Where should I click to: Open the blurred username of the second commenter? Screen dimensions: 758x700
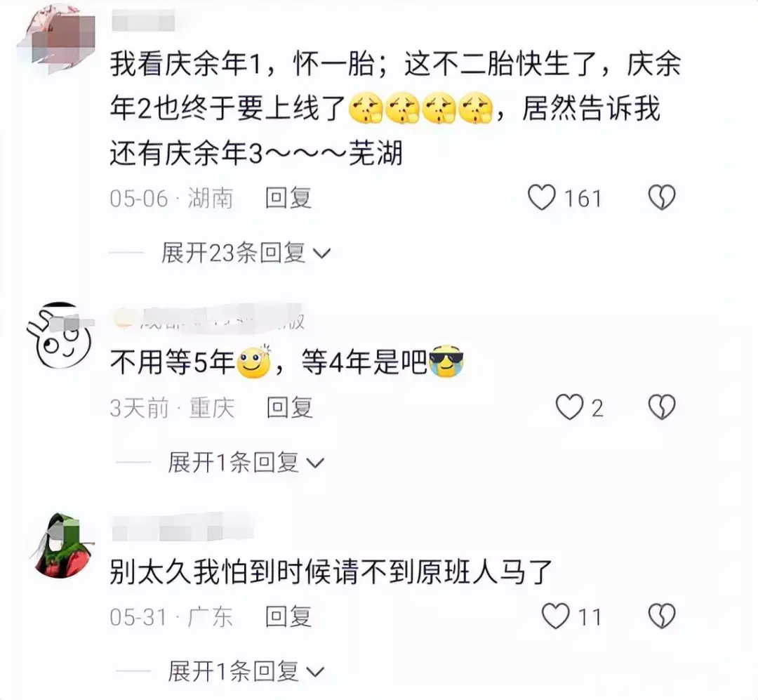click(x=209, y=318)
